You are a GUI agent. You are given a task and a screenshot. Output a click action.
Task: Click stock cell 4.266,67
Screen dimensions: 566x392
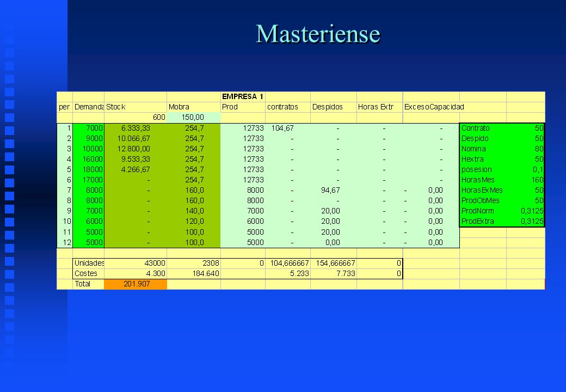click(136, 170)
